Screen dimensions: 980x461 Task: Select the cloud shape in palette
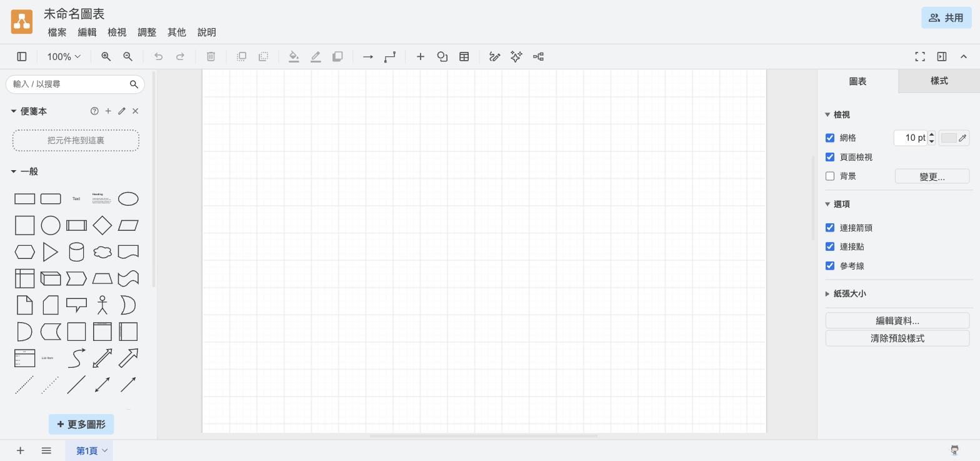[102, 252]
